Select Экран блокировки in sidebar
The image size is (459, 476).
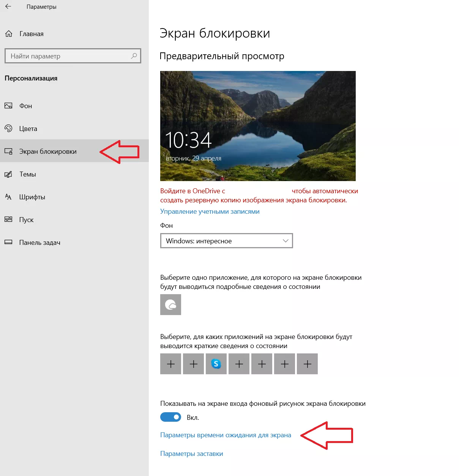tap(74, 151)
